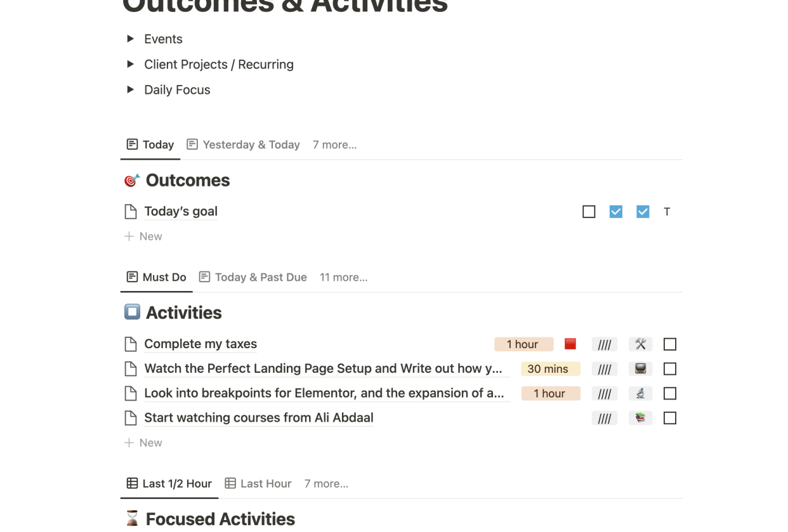Click the dart target icon beside Outcomes heading
The width and height of the screenshot is (788, 532).
[131, 180]
